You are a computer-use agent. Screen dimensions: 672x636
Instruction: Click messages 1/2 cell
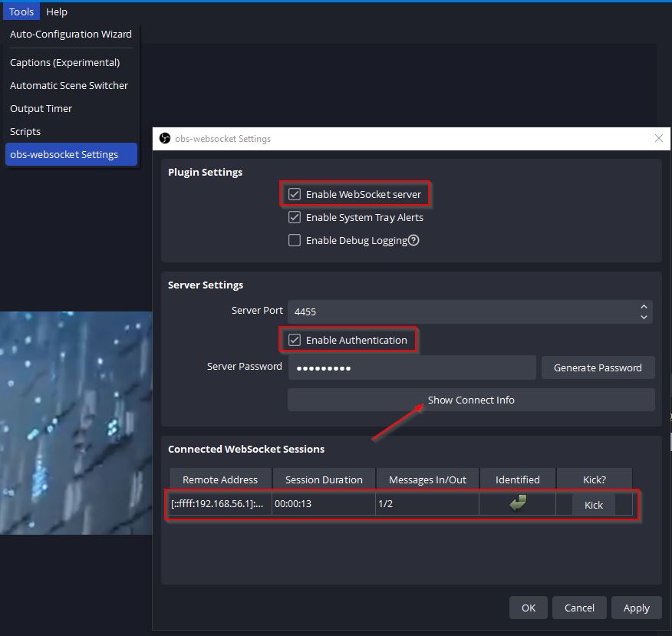pyautogui.click(x=427, y=503)
